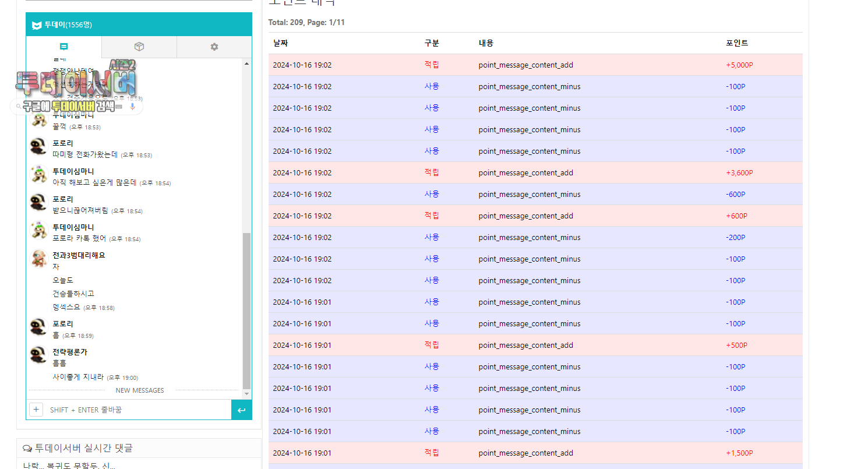Click the message 뎀섹스요
The height and width of the screenshot is (469, 868).
[x=66, y=307]
